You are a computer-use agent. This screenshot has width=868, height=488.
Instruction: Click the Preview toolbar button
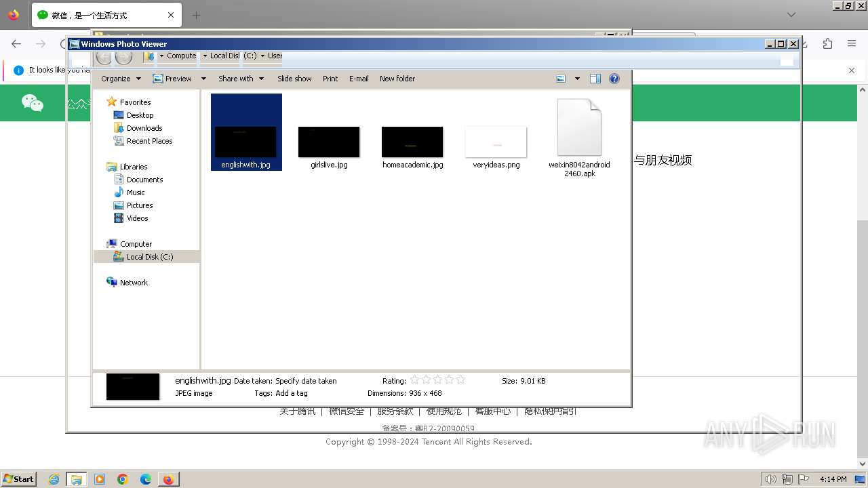click(x=172, y=79)
